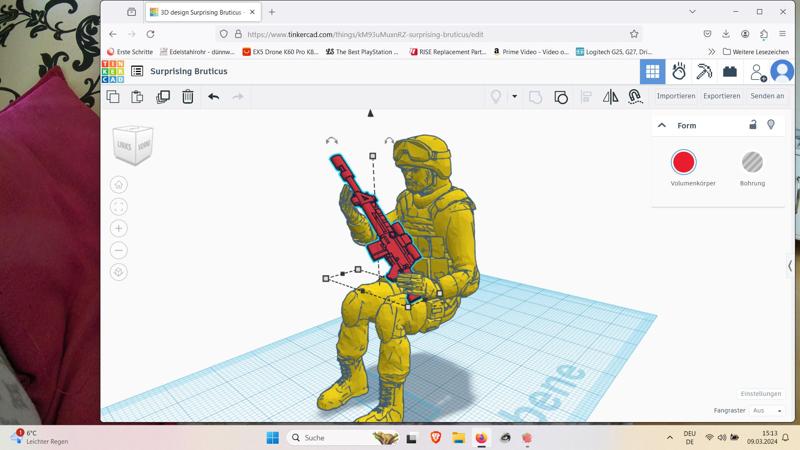Screen dimensions: 800x450
Task: Click the Duplicate and repeat icon
Action: pyautogui.click(x=163, y=97)
